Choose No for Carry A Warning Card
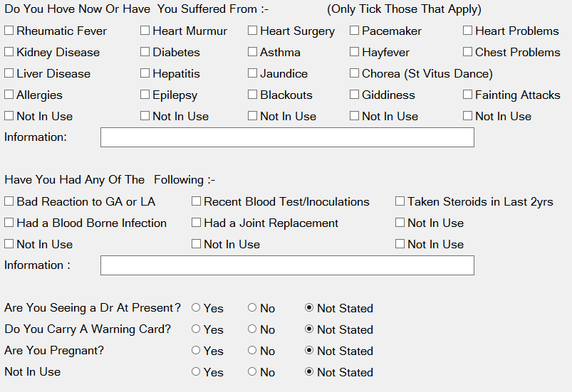Image resolution: width=572 pixels, height=392 pixels. 252,329
